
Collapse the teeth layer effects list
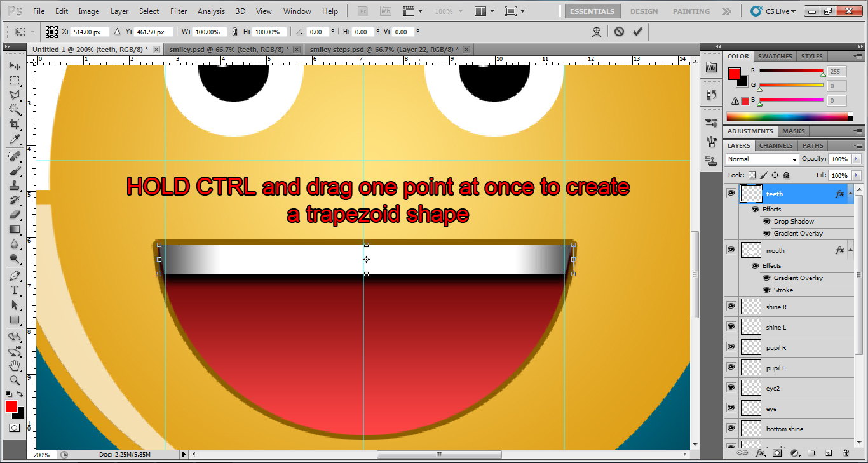[x=850, y=193]
